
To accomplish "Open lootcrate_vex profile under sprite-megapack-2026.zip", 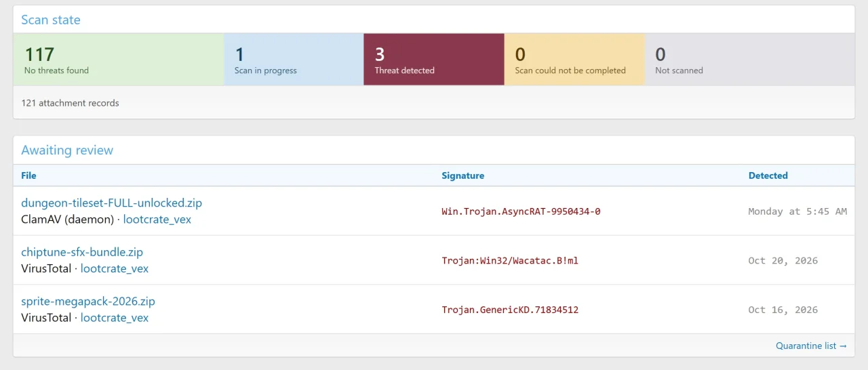I will click(115, 318).
